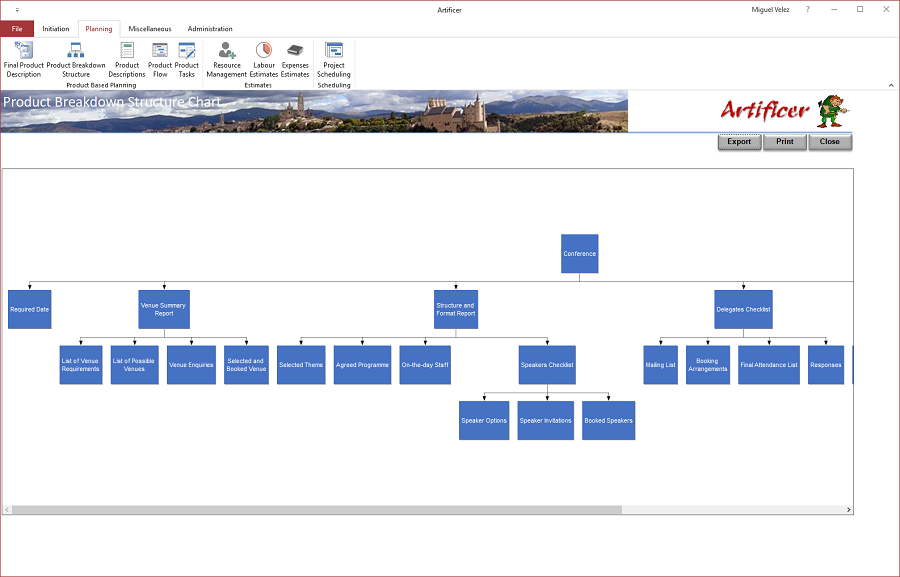Switch to the Initiation tab
Image resolution: width=900 pixels, height=577 pixels.
click(56, 29)
